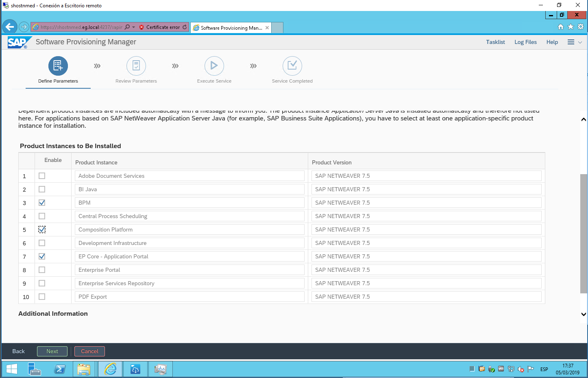The height and width of the screenshot is (378, 588).
Task: Open the browser Home icon
Action: 561,27
